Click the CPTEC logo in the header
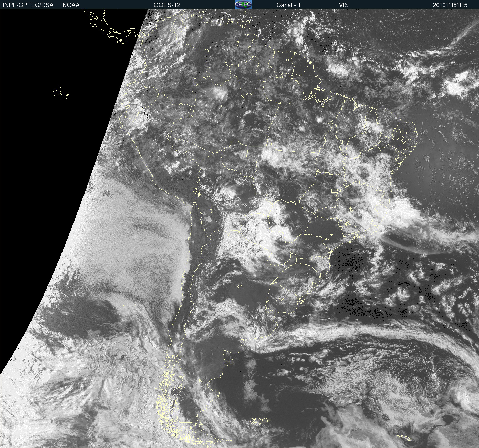The image size is (479, 448). [243, 5]
